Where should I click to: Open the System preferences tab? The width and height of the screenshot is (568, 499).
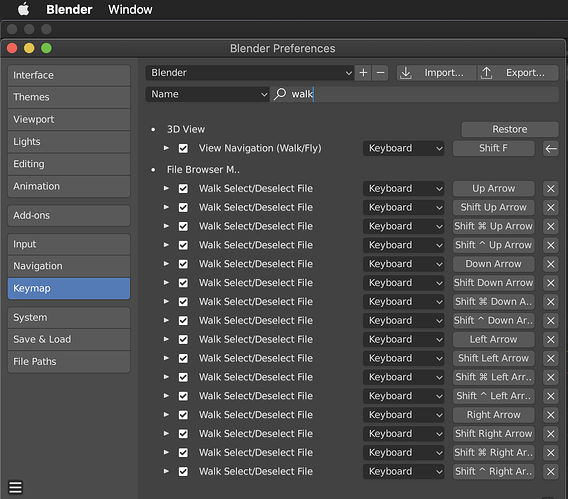click(69, 318)
